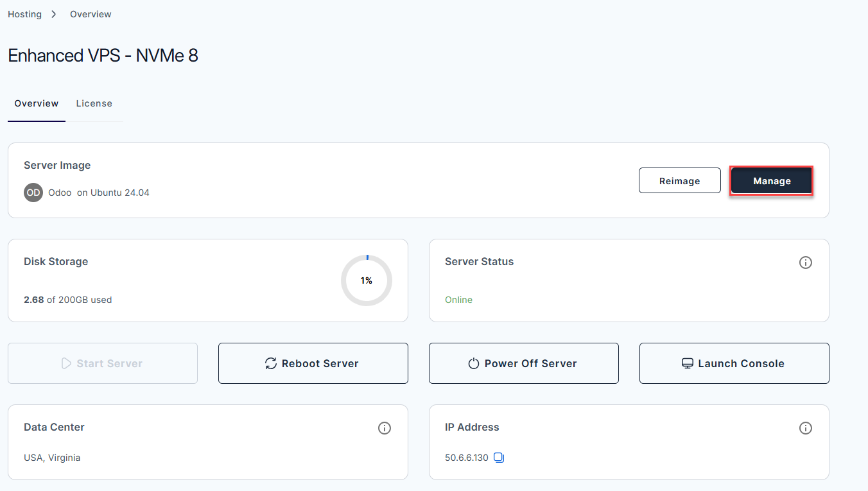Open Hosting from the breadcrumb
Screen dimensions: 868x491
point(24,13)
